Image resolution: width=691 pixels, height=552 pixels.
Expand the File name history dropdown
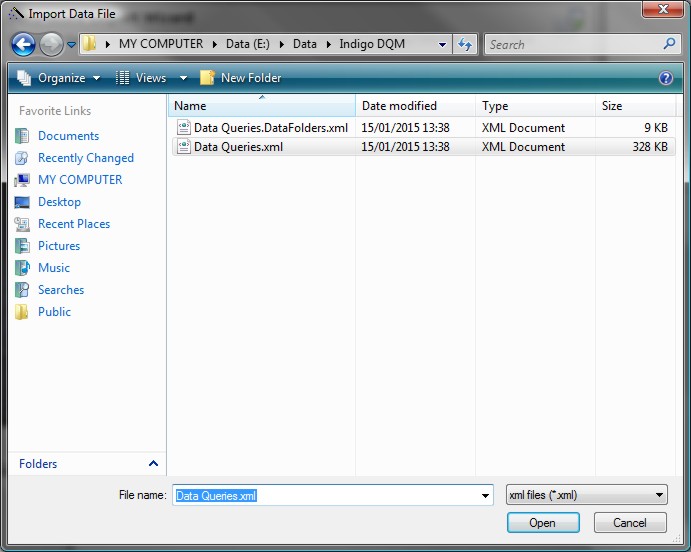[x=486, y=495]
